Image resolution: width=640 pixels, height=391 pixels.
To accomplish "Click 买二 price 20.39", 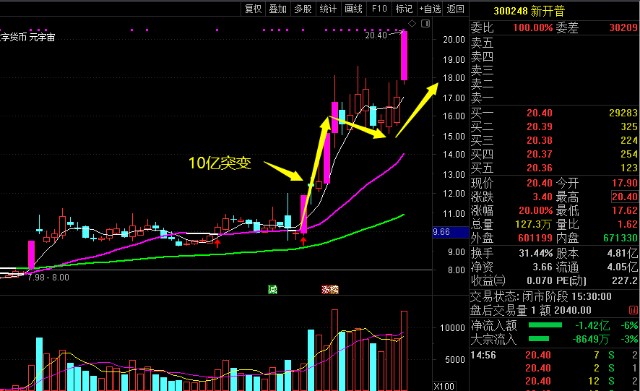I will pos(539,127).
